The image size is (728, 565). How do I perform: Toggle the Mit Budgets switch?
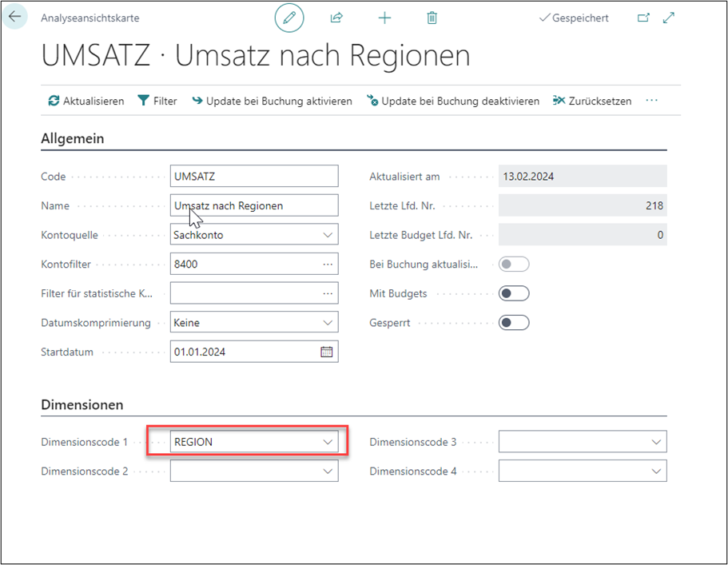(514, 293)
